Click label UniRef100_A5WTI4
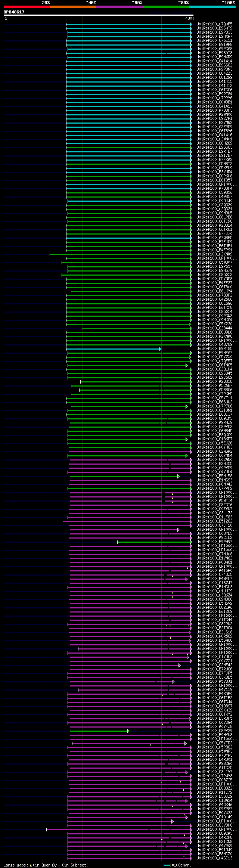The image size is (239, 868). tap(214, 501)
